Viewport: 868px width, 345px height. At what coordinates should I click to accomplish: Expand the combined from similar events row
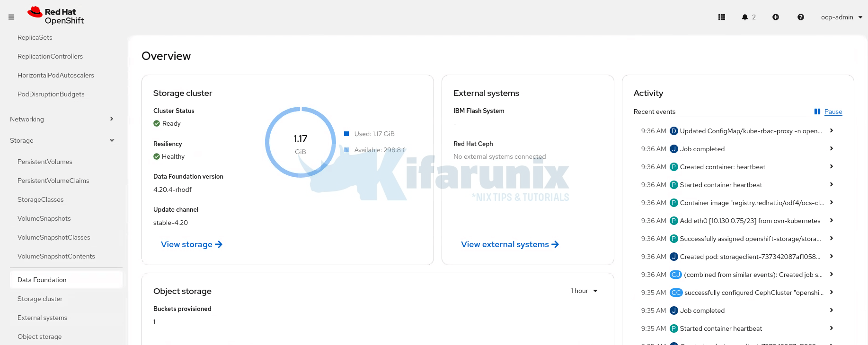coord(832,275)
